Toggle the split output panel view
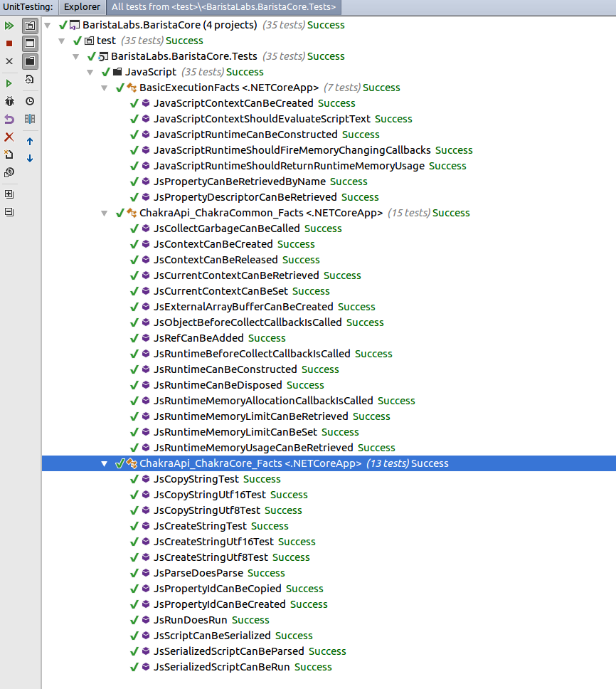Viewport: 616px width, 689px height. [x=30, y=119]
